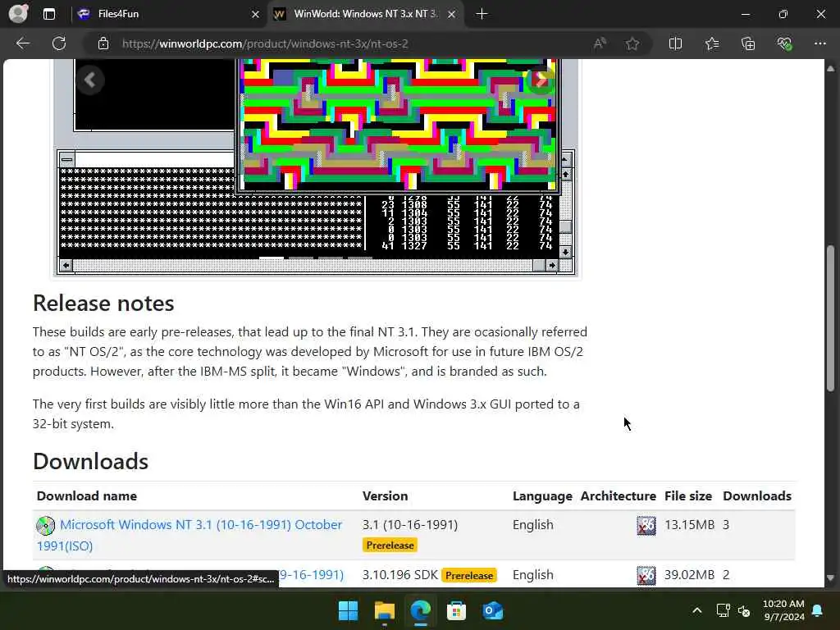The image size is (840, 630).
Task: Select the 'Download name' column header
Action: click(87, 496)
